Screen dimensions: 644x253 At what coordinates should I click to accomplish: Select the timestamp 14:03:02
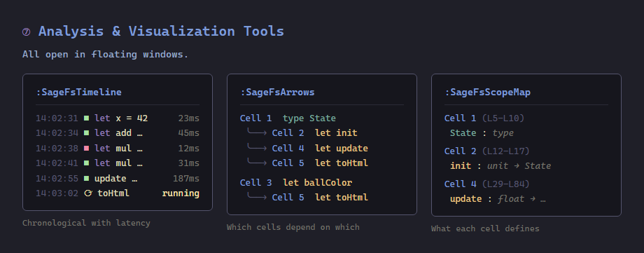click(x=57, y=193)
